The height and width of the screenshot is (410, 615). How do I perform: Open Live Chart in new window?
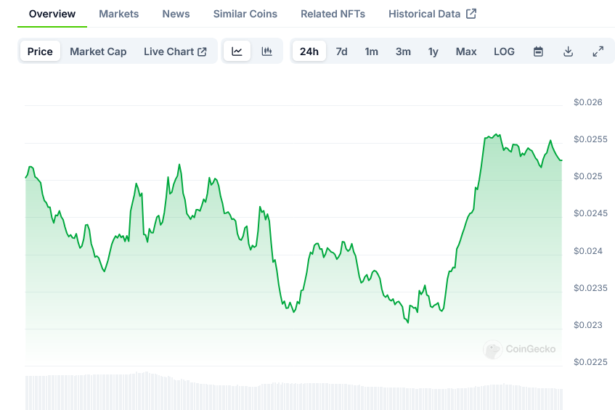tap(175, 51)
